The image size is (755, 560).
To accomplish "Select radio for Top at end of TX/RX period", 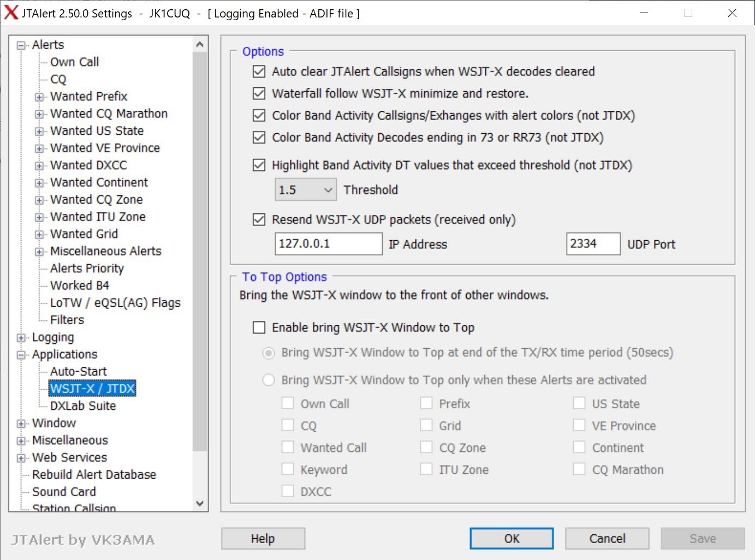I will [269, 353].
